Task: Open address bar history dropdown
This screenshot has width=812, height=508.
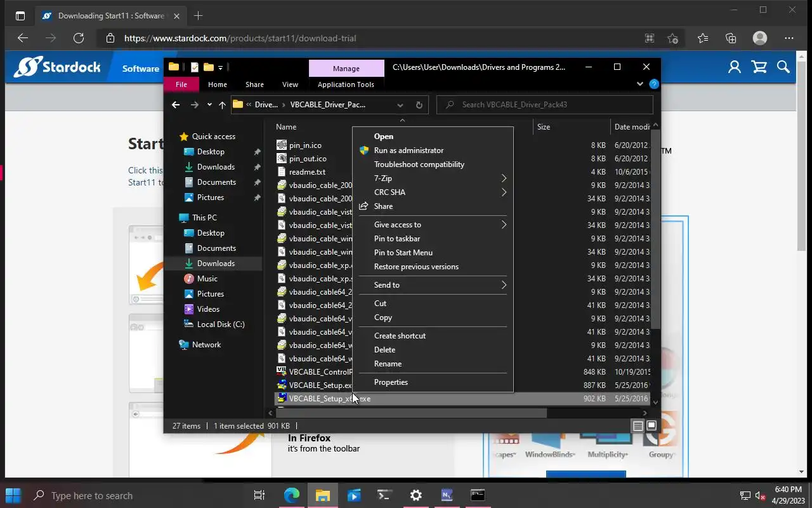Action: (400, 105)
